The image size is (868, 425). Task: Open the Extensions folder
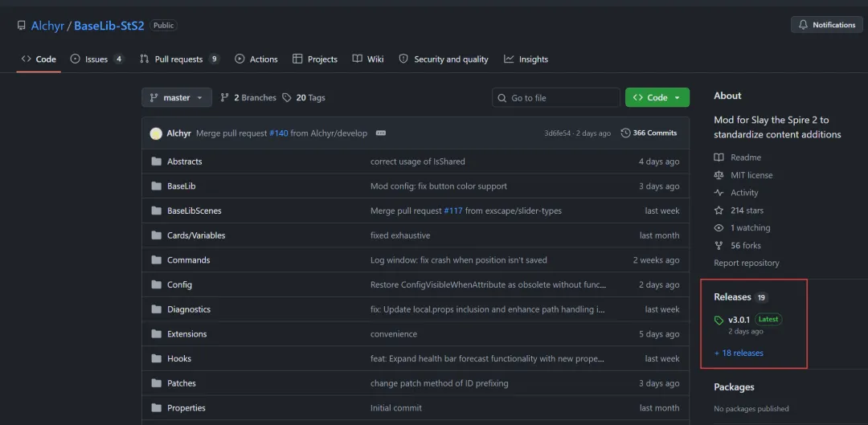tap(186, 333)
